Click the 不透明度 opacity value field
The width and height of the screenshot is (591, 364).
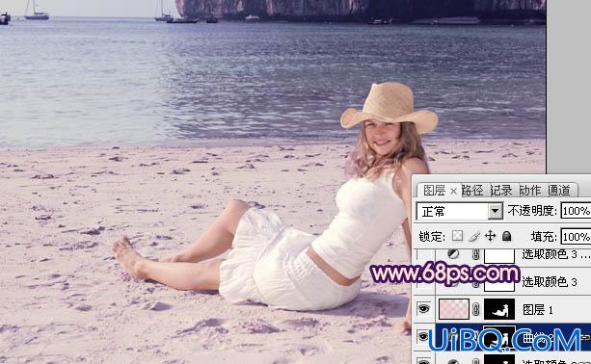point(576,211)
